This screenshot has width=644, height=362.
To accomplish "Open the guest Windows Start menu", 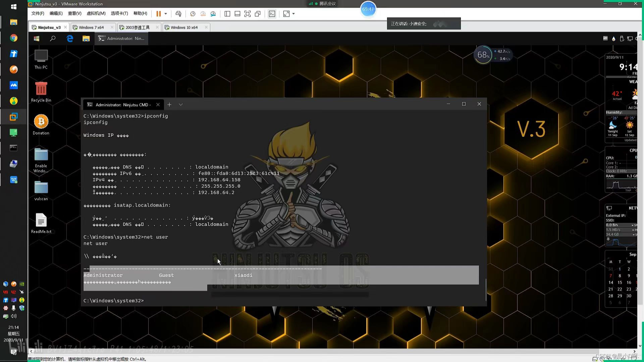I will click(37, 39).
